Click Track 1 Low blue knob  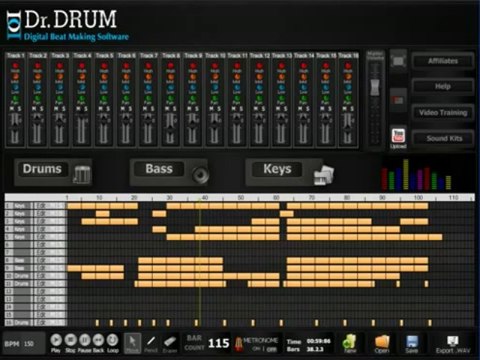pyautogui.click(x=15, y=88)
